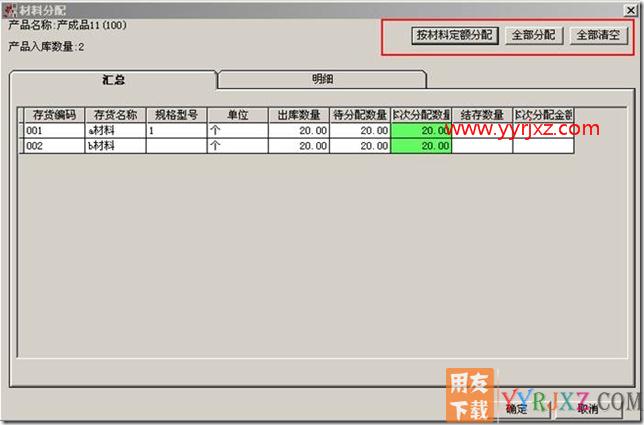
Task: Click inventory code cell 002
Action: click(x=54, y=146)
